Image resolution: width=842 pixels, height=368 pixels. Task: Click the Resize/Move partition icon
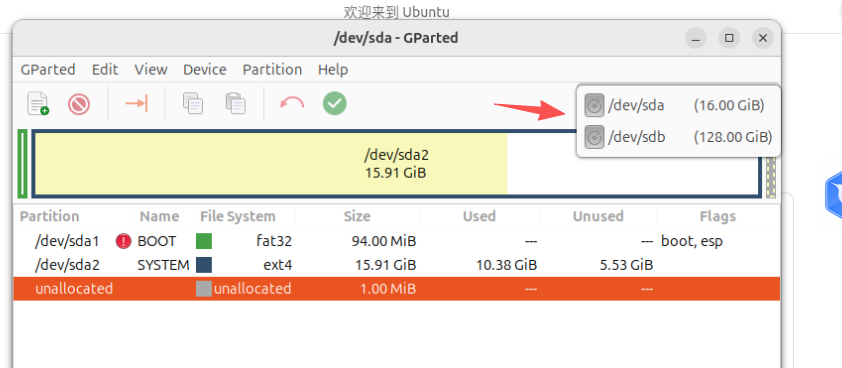136,103
